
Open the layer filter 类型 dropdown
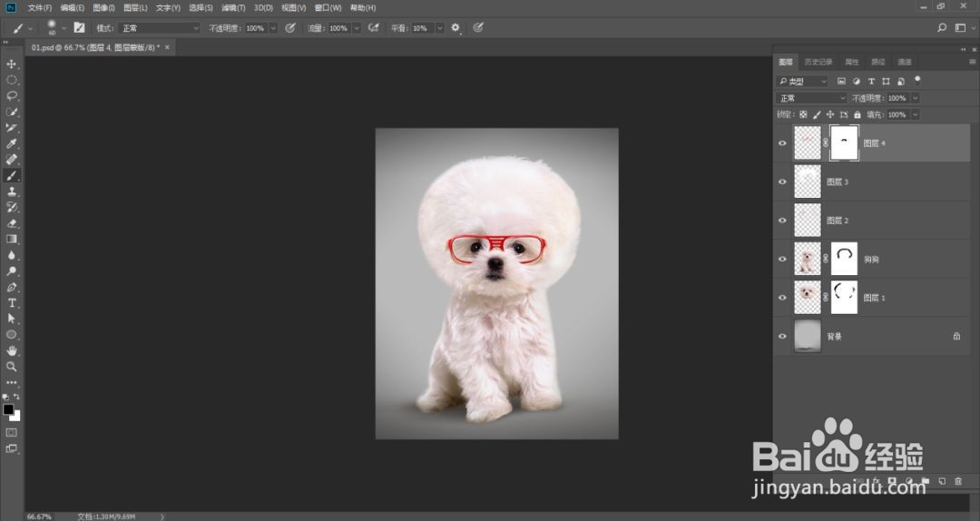(x=803, y=82)
